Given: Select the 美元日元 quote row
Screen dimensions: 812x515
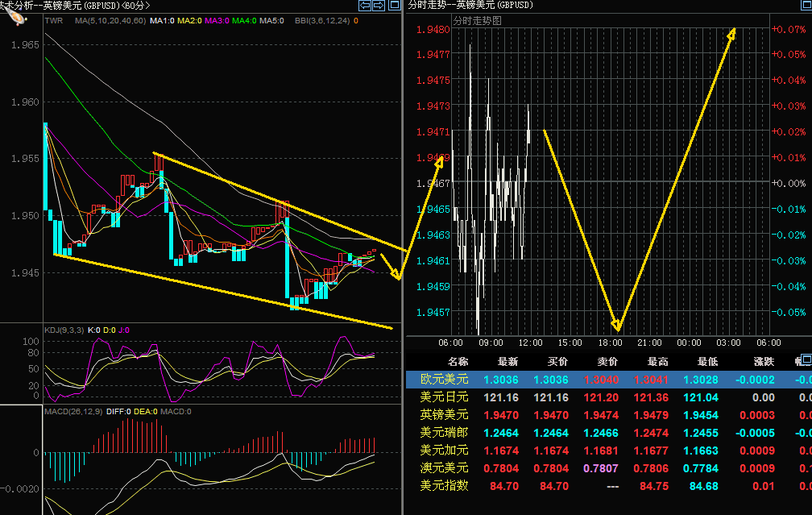Looking at the screenshot, I should coord(444,397).
